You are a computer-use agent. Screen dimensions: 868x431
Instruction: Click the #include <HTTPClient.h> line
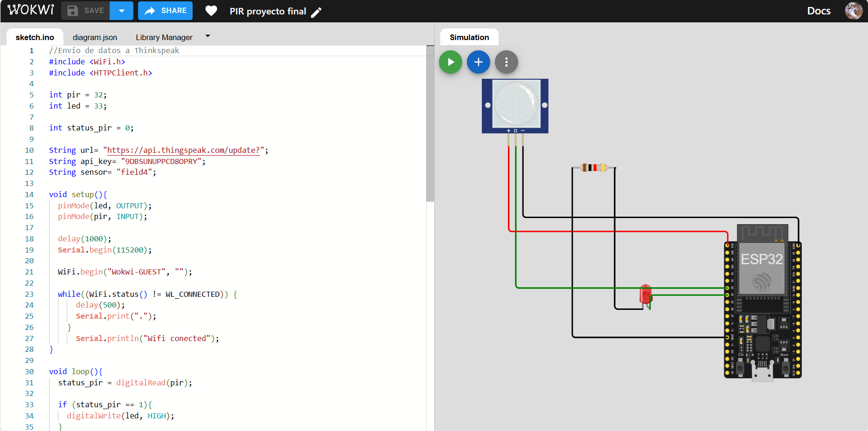click(x=101, y=73)
